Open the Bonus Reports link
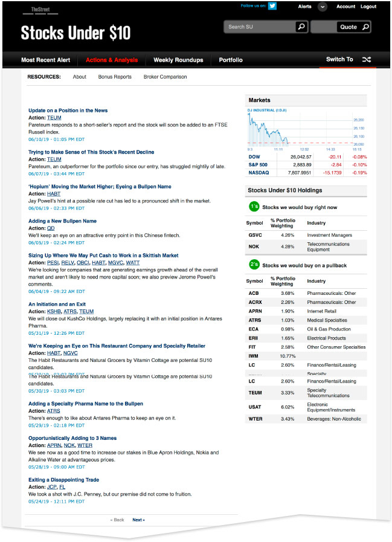 coord(115,77)
